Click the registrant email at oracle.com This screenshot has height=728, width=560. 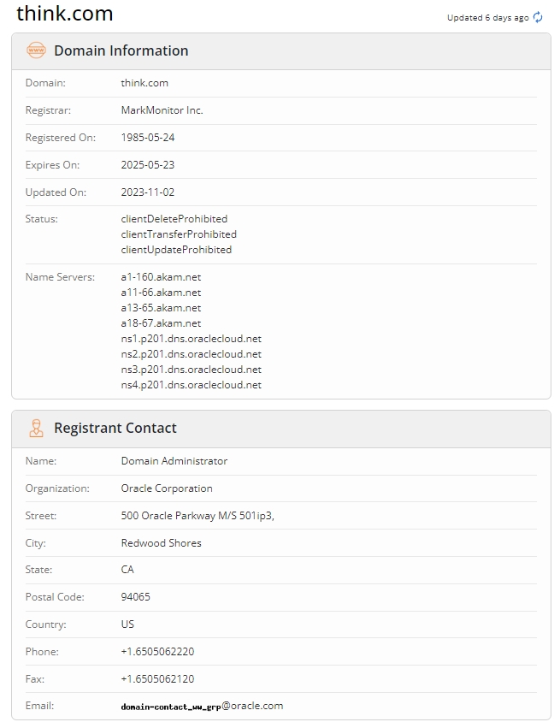[x=202, y=706]
